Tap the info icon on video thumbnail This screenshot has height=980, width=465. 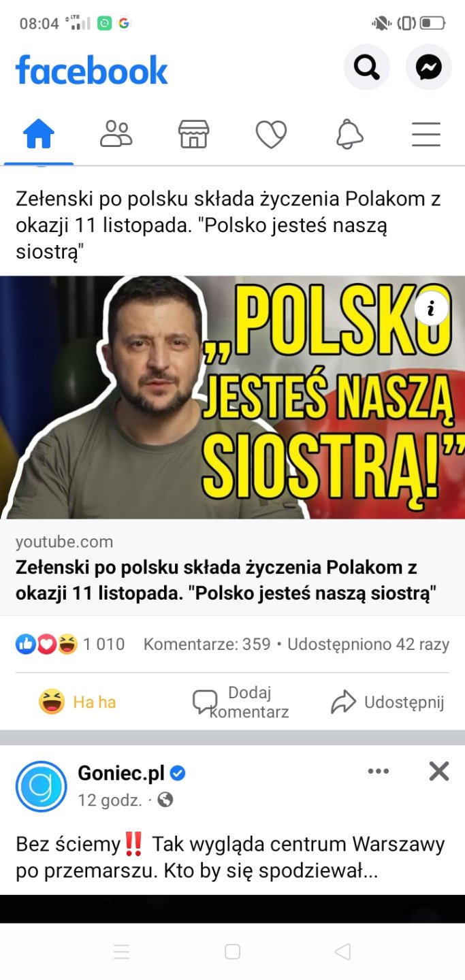pyautogui.click(x=431, y=309)
